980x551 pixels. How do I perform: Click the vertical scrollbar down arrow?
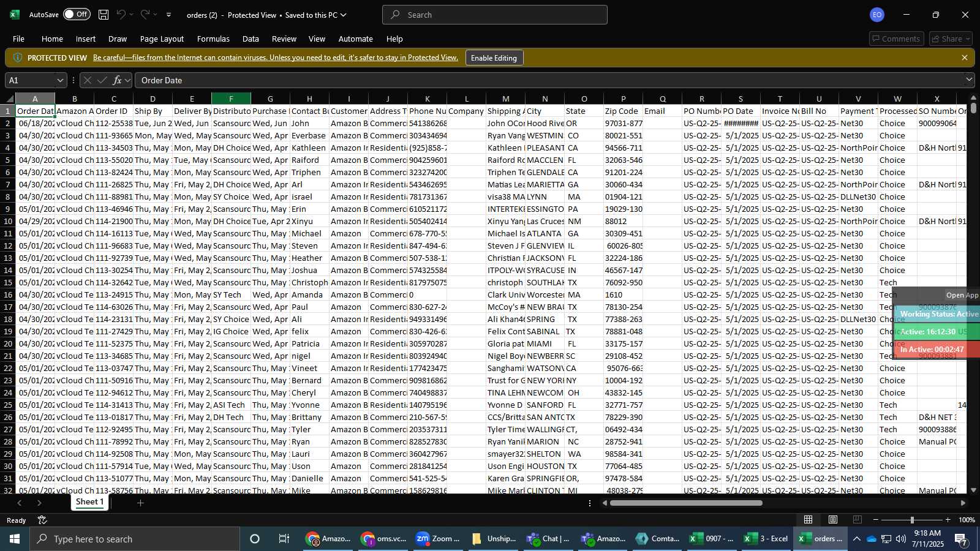(974, 490)
